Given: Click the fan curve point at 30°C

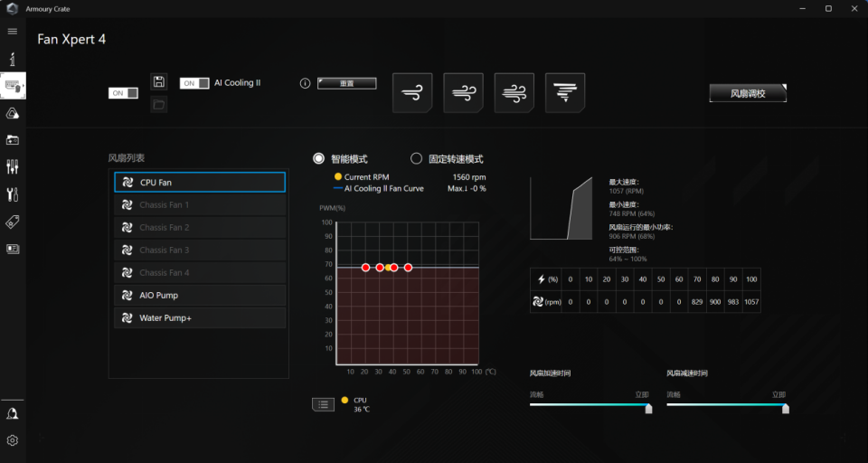Looking at the screenshot, I should coord(380,268).
